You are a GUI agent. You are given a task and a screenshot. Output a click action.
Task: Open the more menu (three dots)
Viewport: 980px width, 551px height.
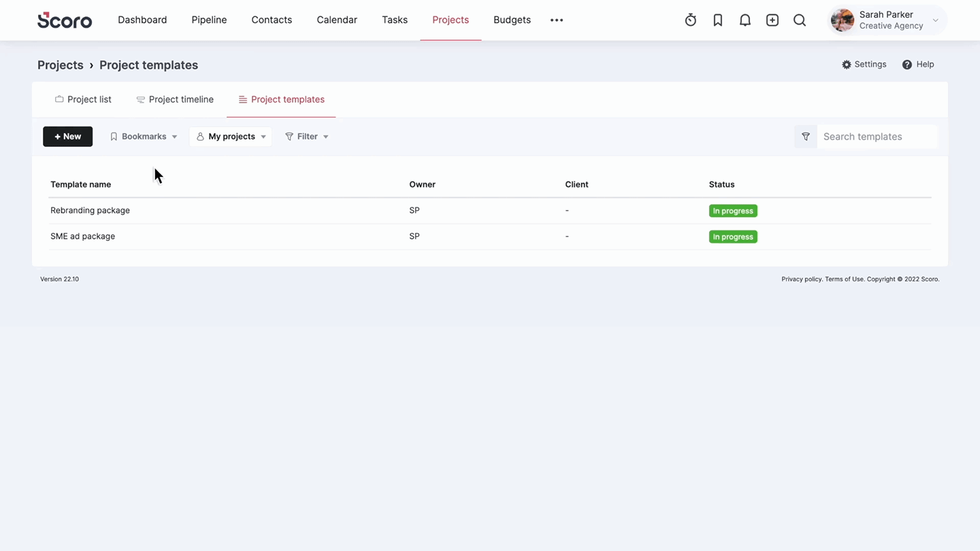pos(557,20)
